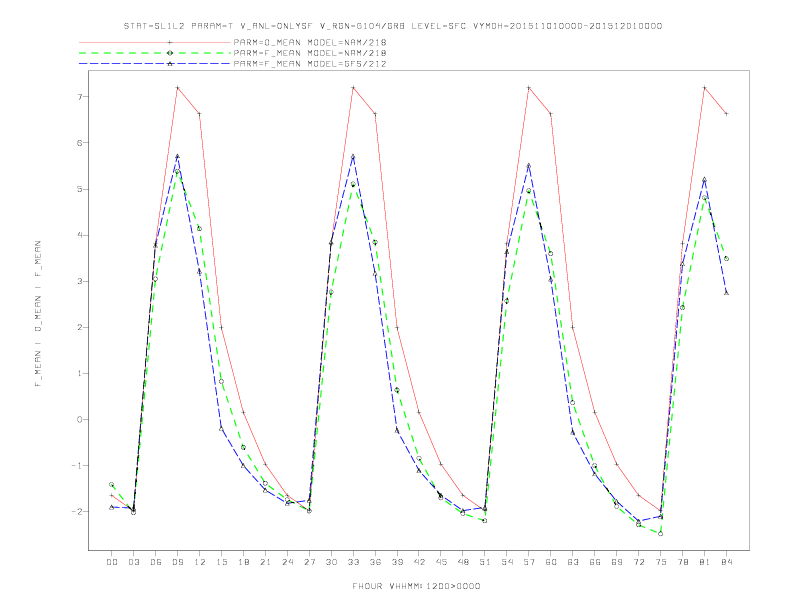Click y-axis tick value 6

pos(80,143)
